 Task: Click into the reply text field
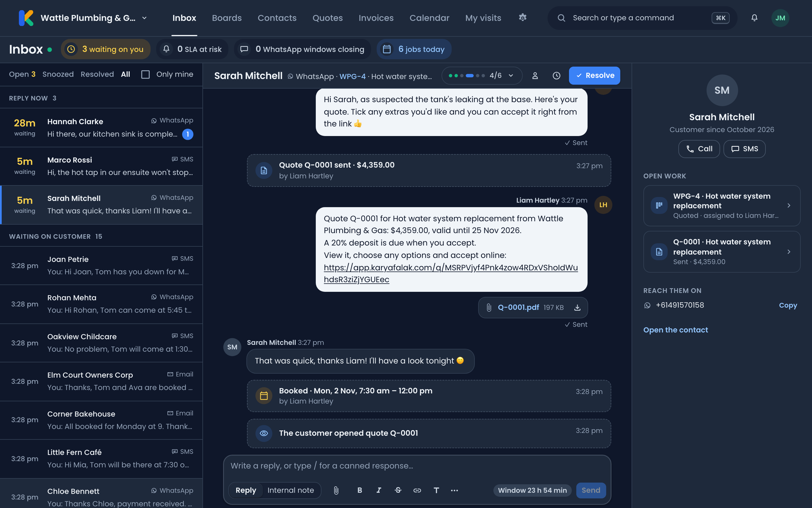coord(417,466)
